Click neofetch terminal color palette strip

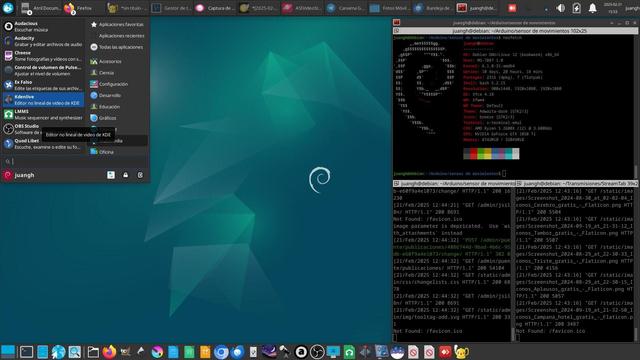[x=491, y=153]
